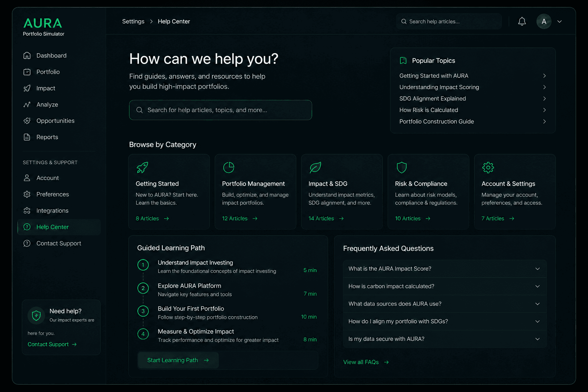
Task: Open 10 Articles link under Risk & Compliance
Action: [x=413, y=219]
